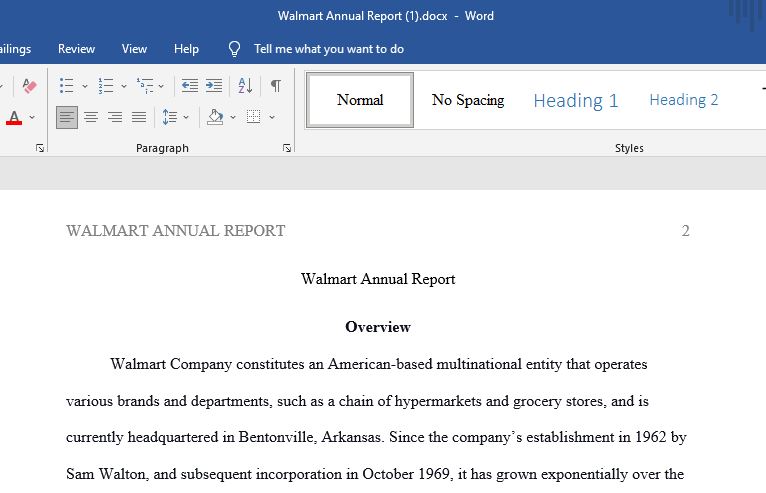Apply shading with the paint bucket

tap(215, 117)
